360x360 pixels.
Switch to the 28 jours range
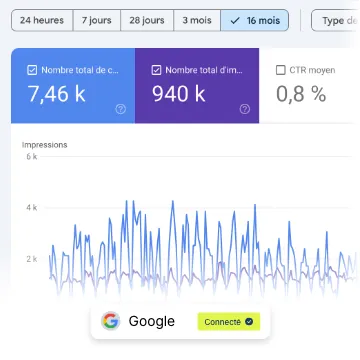147,20
